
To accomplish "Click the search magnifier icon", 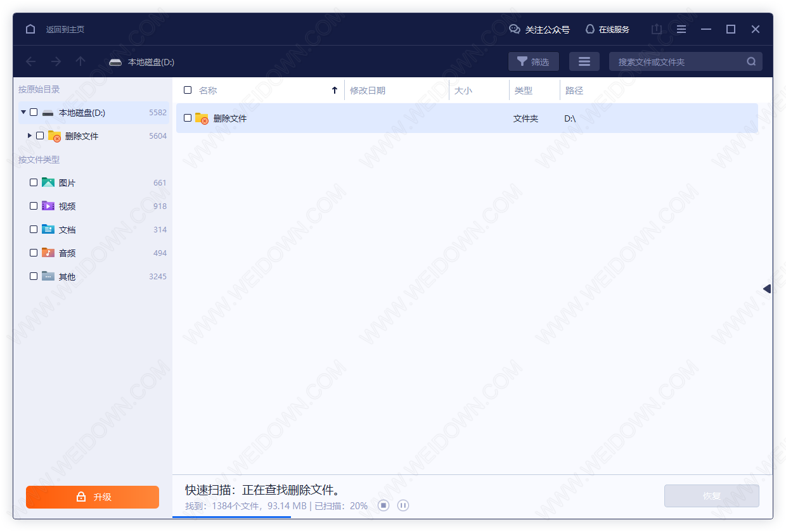I will pos(751,61).
